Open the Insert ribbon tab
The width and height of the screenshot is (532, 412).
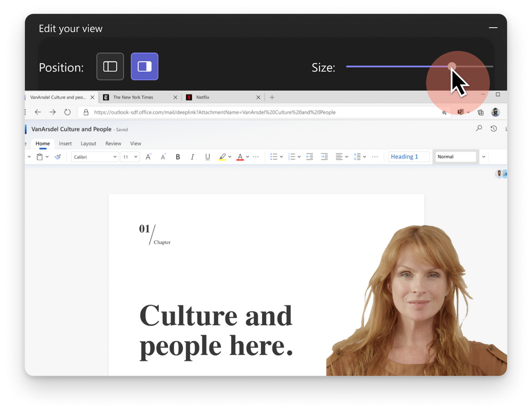coord(65,144)
